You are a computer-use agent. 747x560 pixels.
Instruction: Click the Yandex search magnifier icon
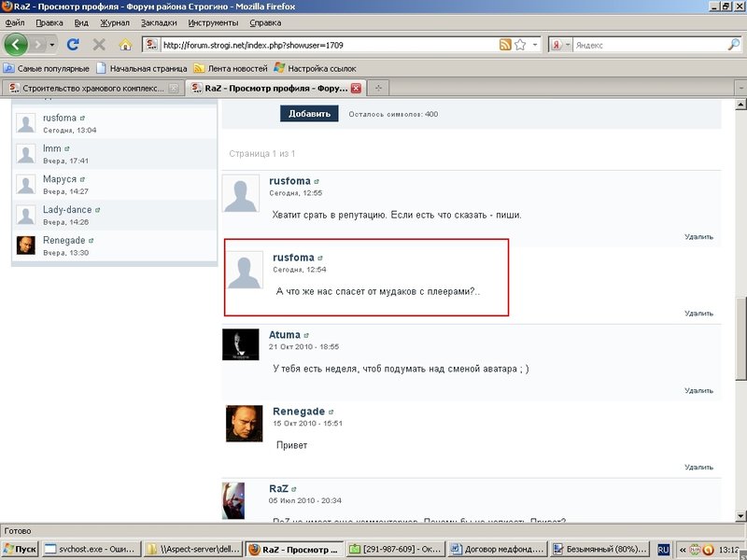point(734,45)
